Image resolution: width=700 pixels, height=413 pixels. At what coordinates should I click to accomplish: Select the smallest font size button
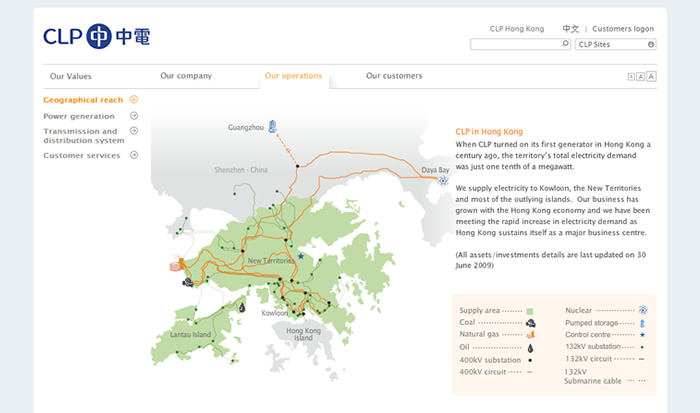click(x=631, y=76)
